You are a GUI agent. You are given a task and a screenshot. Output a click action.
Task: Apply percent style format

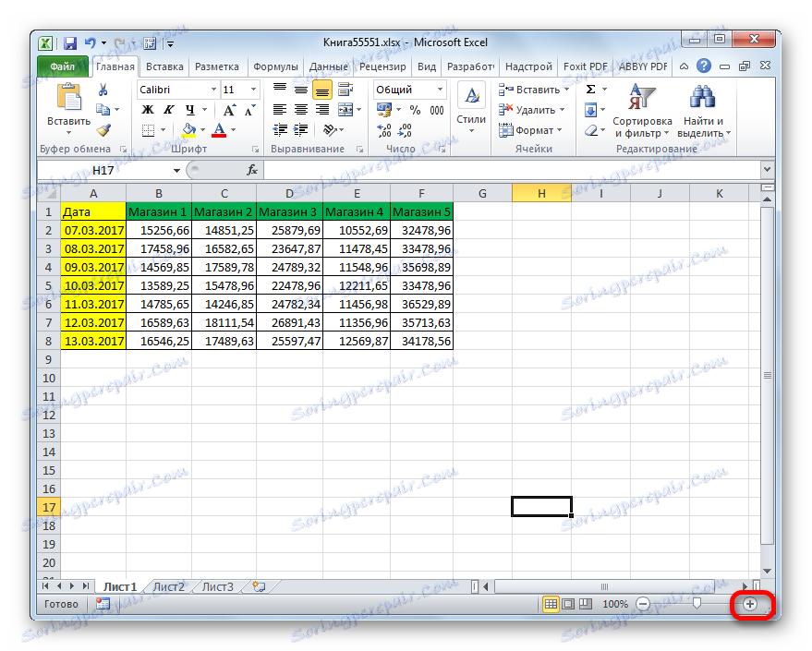[x=415, y=110]
